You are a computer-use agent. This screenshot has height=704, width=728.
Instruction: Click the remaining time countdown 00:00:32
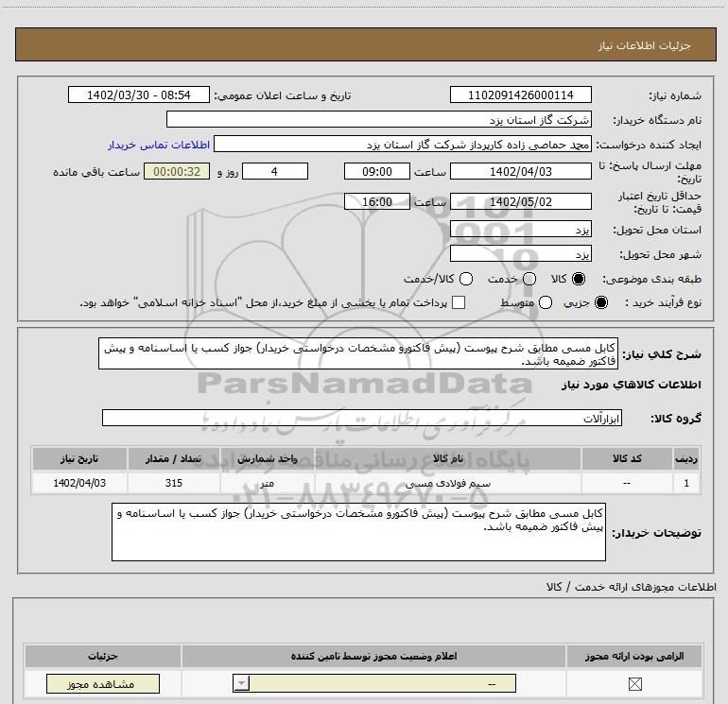[x=177, y=171]
